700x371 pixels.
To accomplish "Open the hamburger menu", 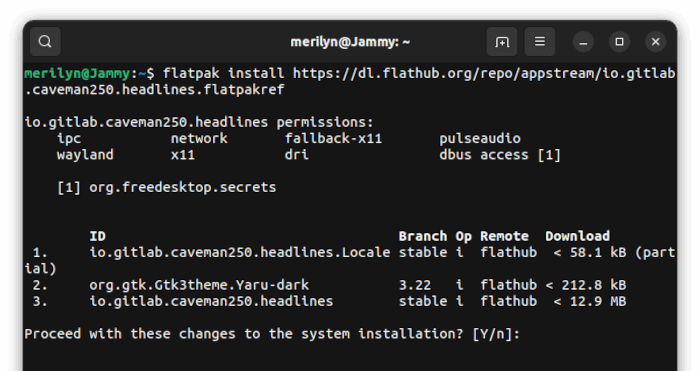I will point(540,42).
